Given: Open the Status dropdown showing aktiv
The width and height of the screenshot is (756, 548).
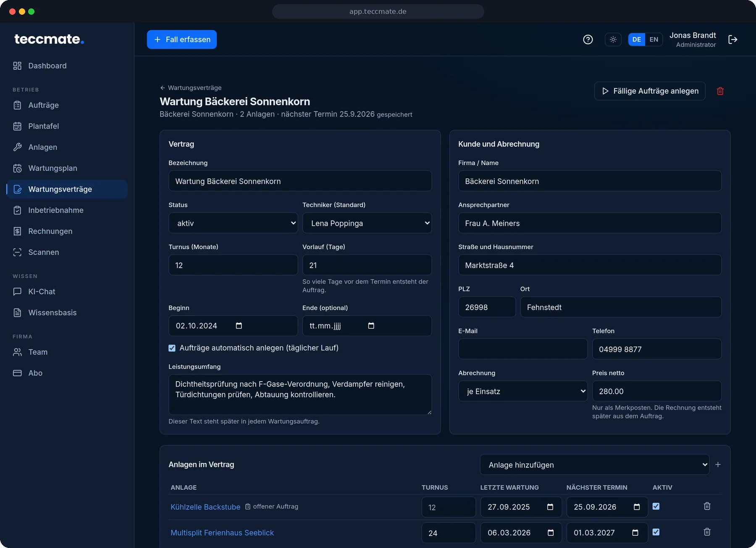Looking at the screenshot, I should tap(233, 223).
